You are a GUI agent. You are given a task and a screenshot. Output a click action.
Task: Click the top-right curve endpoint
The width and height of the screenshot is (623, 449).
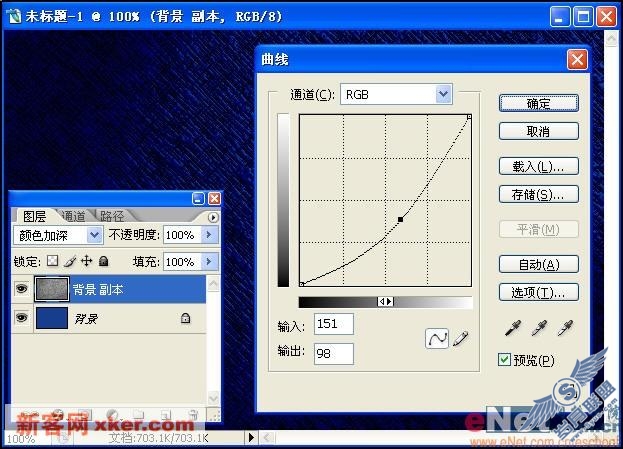coord(469,117)
